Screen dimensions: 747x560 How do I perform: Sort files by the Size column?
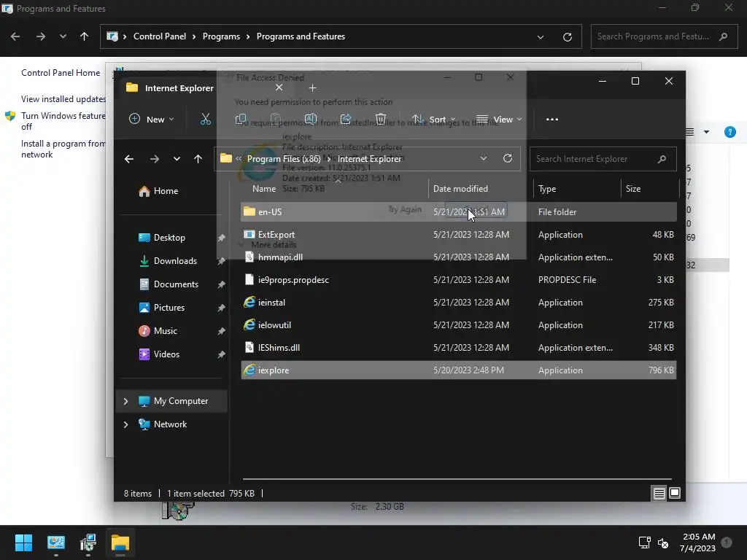tap(633, 189)
